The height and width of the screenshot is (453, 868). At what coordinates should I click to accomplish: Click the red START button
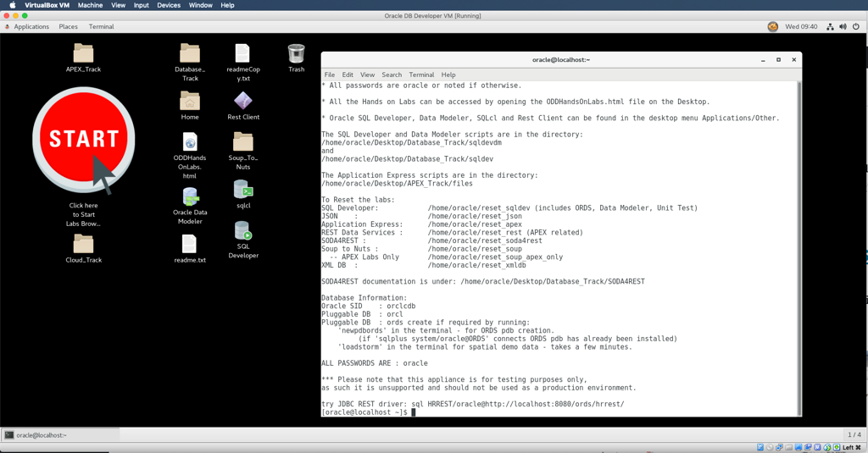(x=83, y=140)
